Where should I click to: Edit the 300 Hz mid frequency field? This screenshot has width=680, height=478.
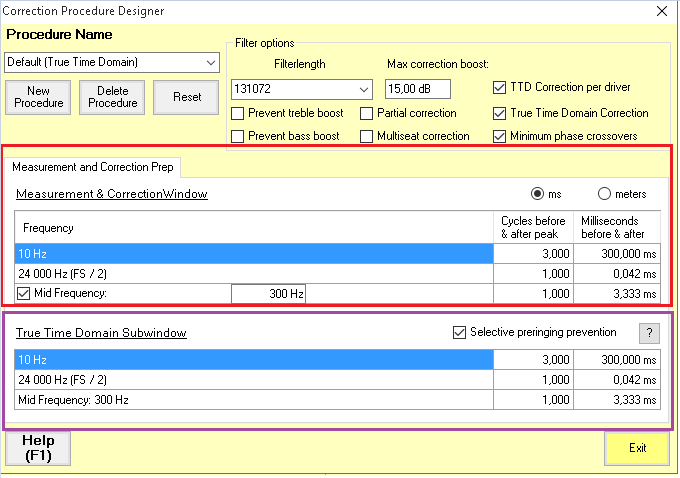pos(268,293)
